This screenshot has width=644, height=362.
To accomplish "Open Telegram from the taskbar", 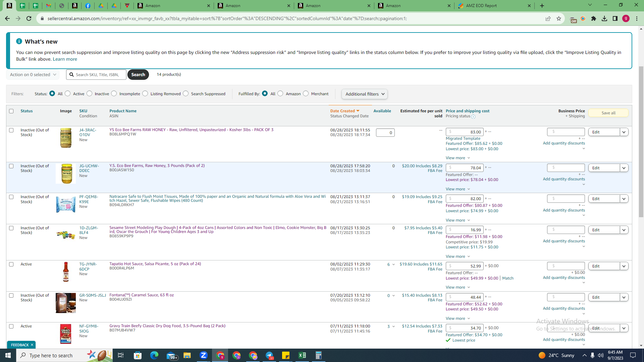I will [269, 355].
